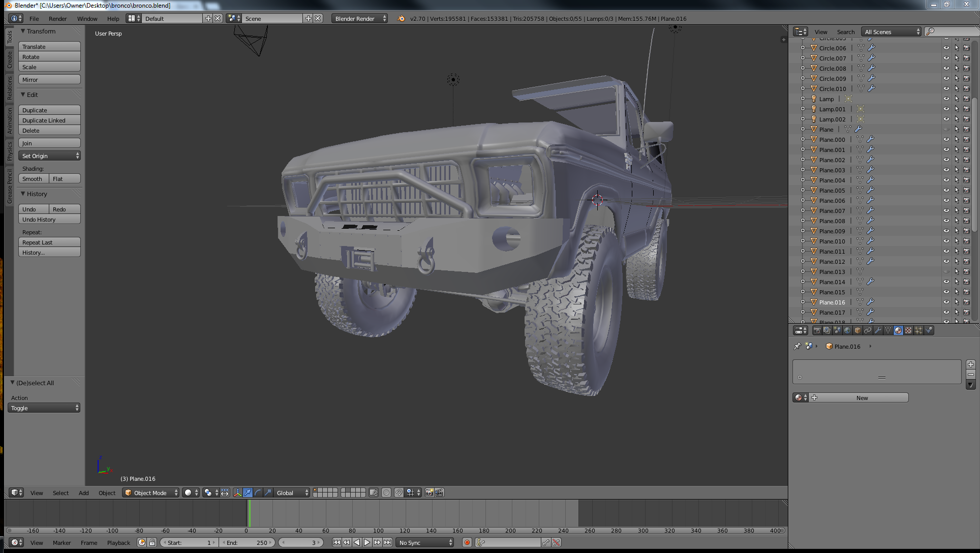Image resolution: width=980 pixels, height=553 pixels.
Task: Open the Object Data triangle properties tab
Action: pyautogui.click(x=888, y=330)
